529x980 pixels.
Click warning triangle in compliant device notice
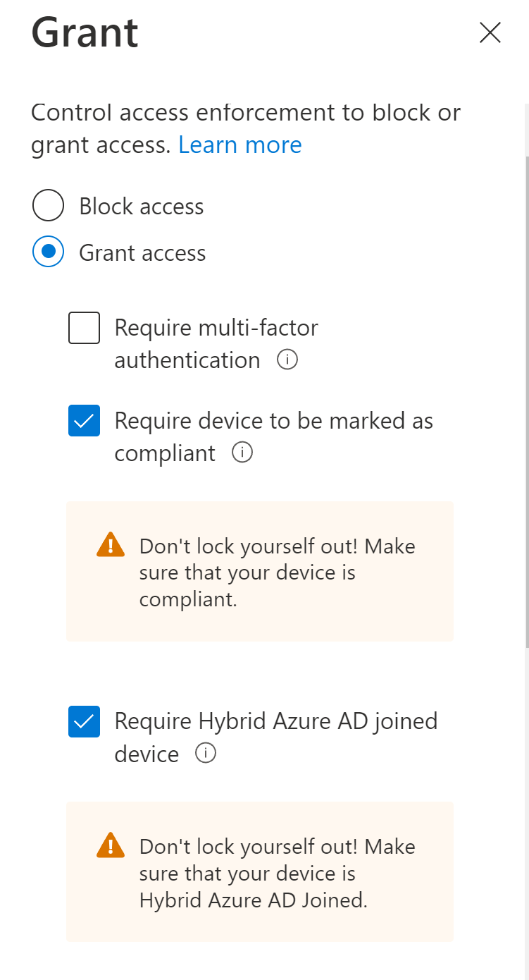111,545
